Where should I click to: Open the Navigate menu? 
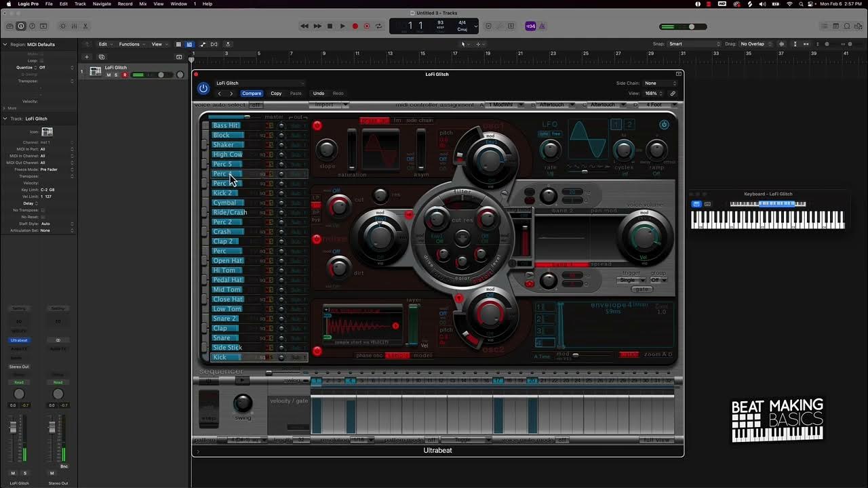102,3
